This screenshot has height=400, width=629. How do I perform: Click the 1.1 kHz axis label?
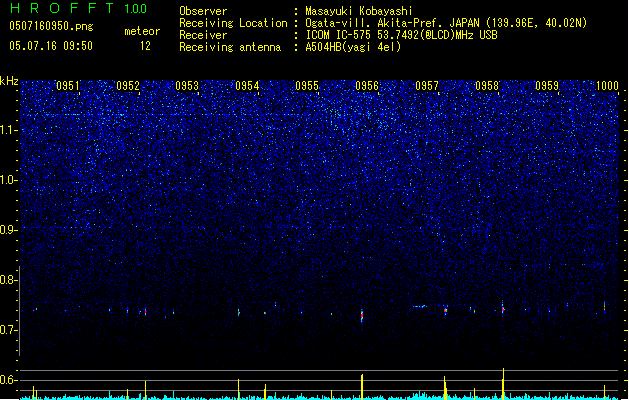click(8, 130)
